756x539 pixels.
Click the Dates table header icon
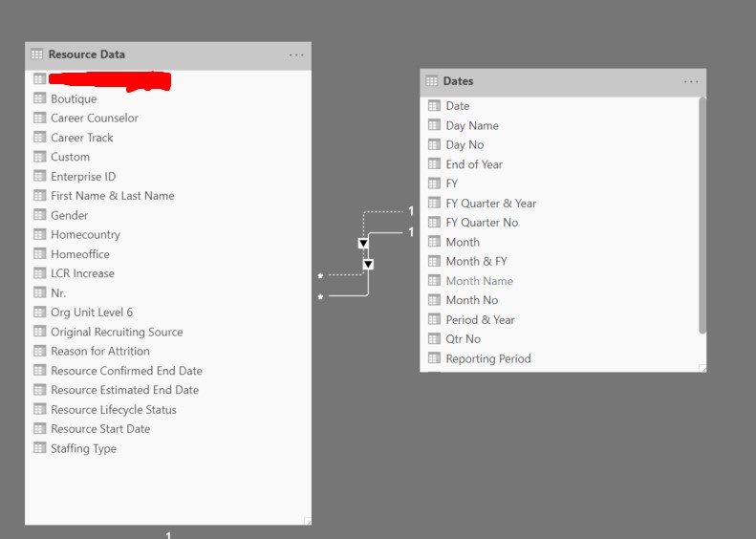pyautogui.click(x=431, y=80)
